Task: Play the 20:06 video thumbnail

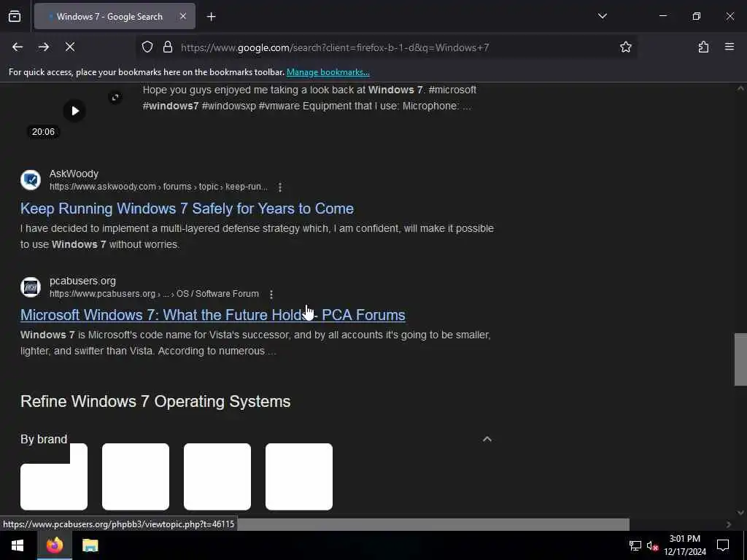Action: click(75, 111)
